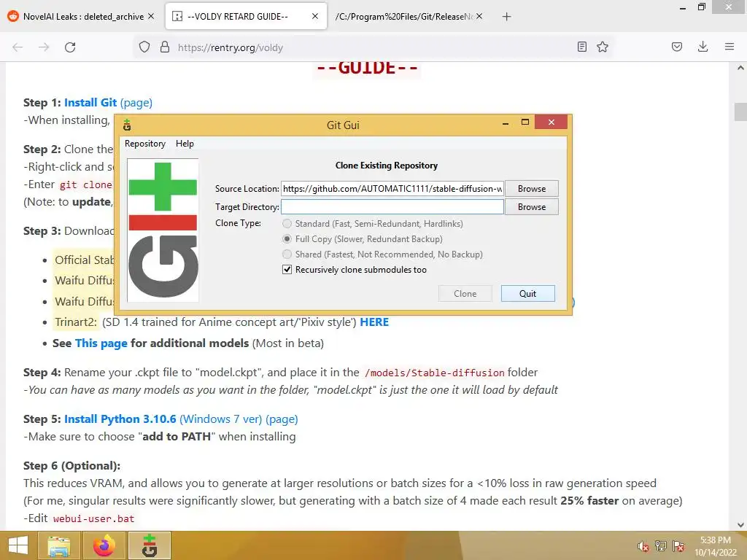The height and width of the screenshot is (560, 747).
Task: Close the NovelAI Leaks tab
Action: click(151, 16)
